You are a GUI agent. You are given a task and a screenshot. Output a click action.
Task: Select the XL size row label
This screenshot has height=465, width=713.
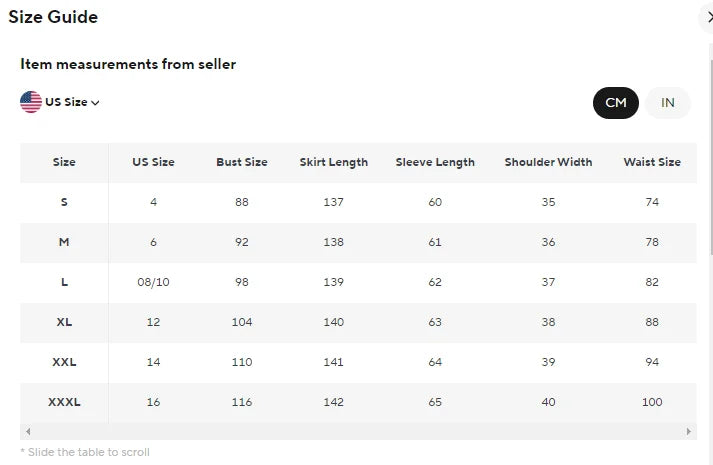[x=64, y=322]
